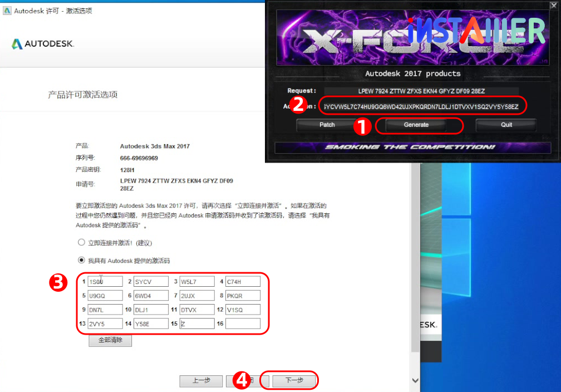Screen dimensions: 561x392
Task: Click the serial number 666-69696969
Action: pos(139,158)
